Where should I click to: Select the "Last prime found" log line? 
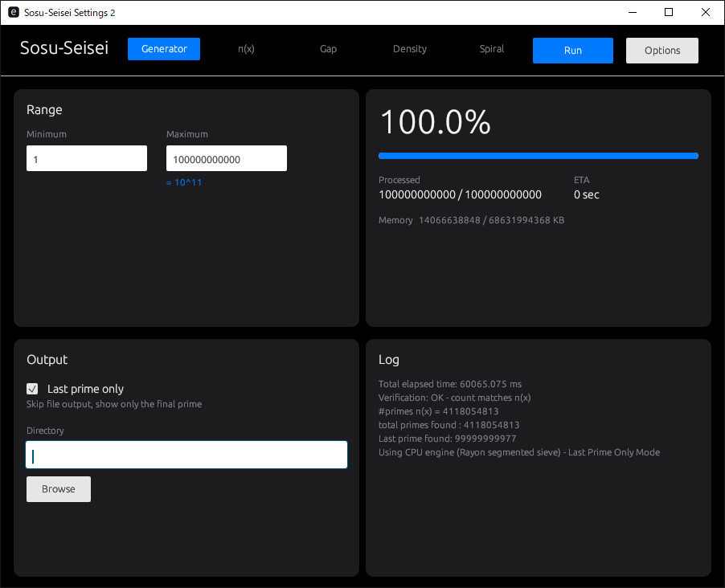(447, 439)
